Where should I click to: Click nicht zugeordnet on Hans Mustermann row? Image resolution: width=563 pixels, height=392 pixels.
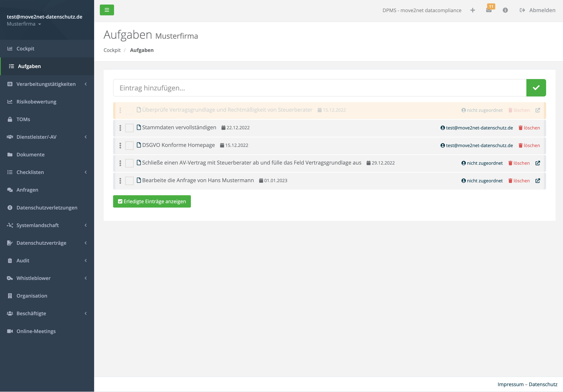click(482, 181)
